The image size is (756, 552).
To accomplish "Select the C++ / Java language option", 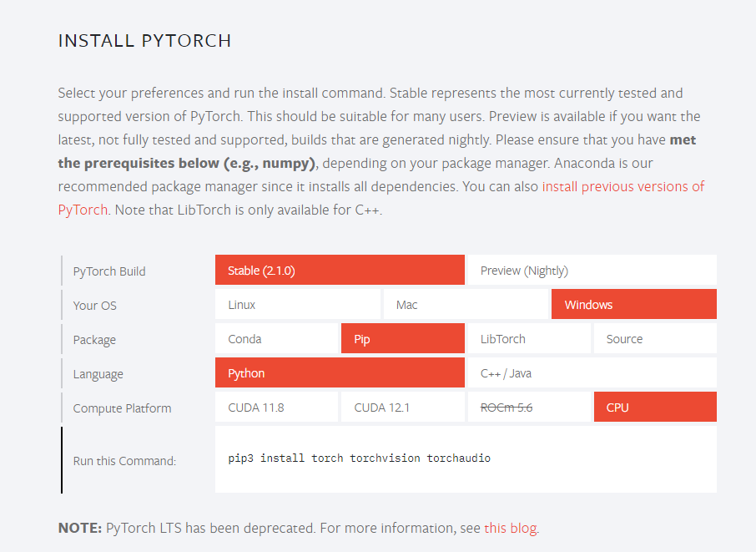I will pyautogui.click(x=592, y=373).
